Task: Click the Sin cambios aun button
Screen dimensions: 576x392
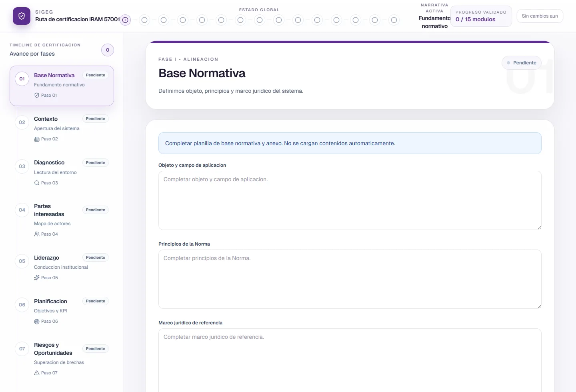Action: (x=540, y=16)
